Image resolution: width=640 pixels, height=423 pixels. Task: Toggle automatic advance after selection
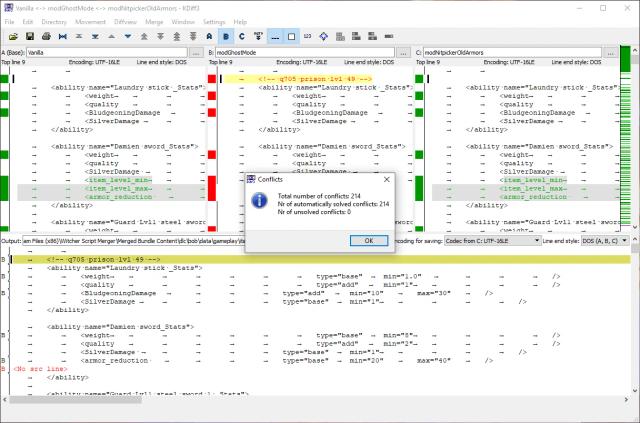[258, 36]
